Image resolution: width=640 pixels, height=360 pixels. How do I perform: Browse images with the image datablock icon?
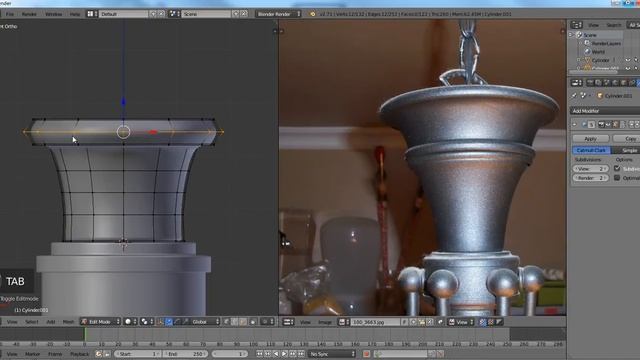coord(344,322)
